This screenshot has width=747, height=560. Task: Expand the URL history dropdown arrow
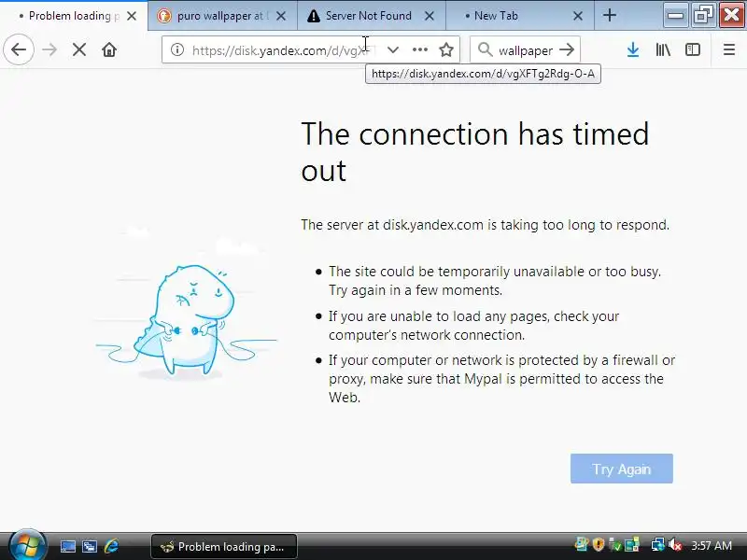coord(393,49)
